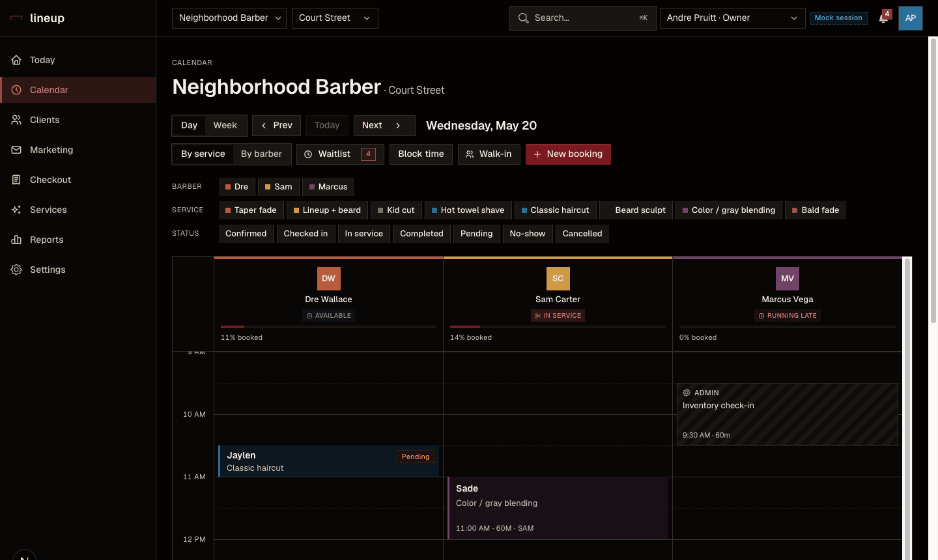
Task: Open the AP user avatar
Action: tap(911, 18)
